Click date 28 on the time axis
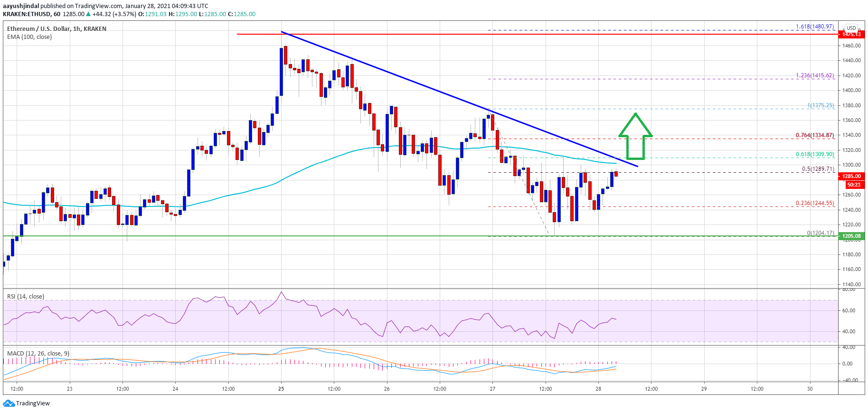 (598, 389)
